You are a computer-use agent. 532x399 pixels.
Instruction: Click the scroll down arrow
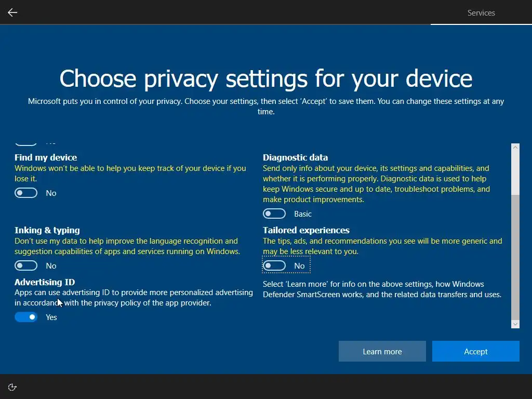tap(515, 324)
